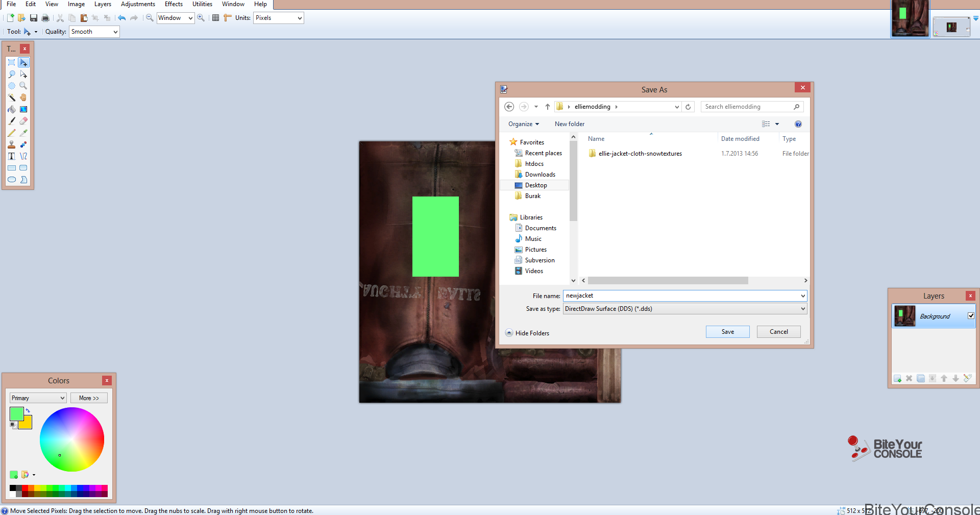Open the Image menu
The height and width of the screenshot is (515, 980).
coord(77,4)
